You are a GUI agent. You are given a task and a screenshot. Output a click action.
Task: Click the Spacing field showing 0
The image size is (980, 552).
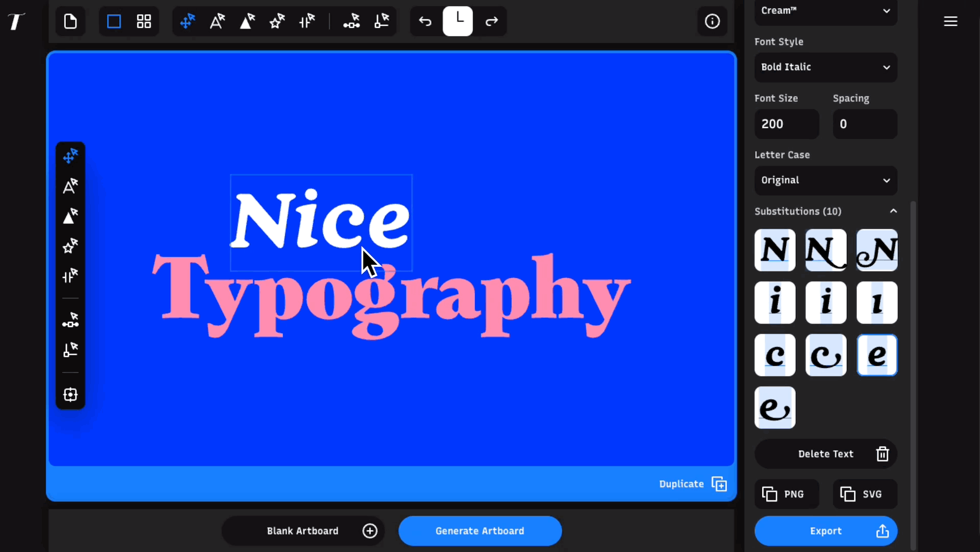(865, 124)
